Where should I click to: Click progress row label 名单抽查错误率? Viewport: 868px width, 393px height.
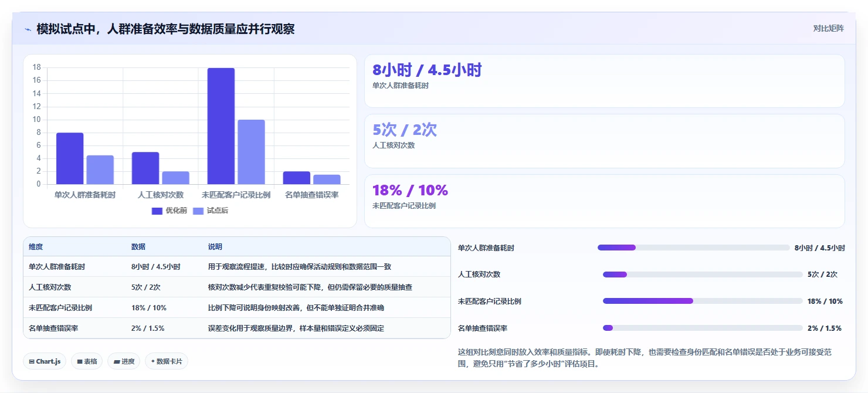(x=483, y=328)
